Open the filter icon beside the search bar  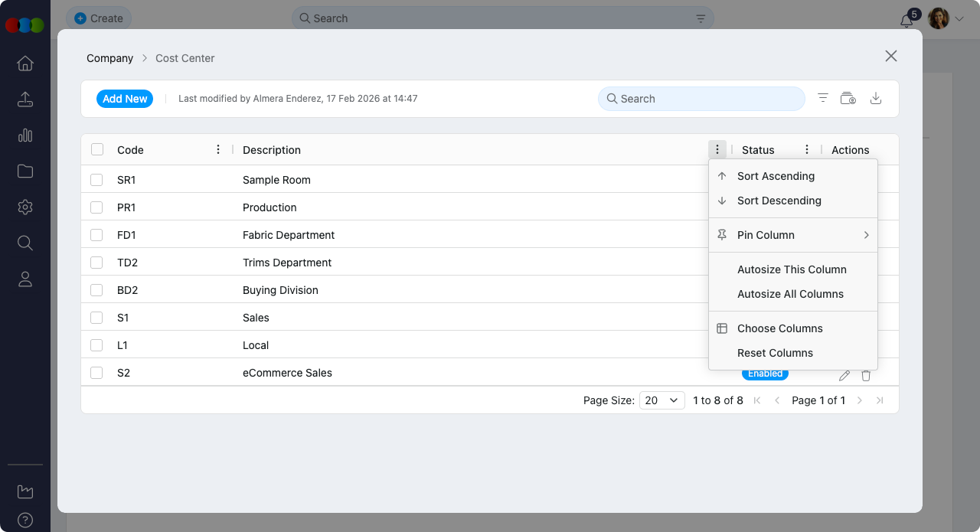click(x=822, y=98)
